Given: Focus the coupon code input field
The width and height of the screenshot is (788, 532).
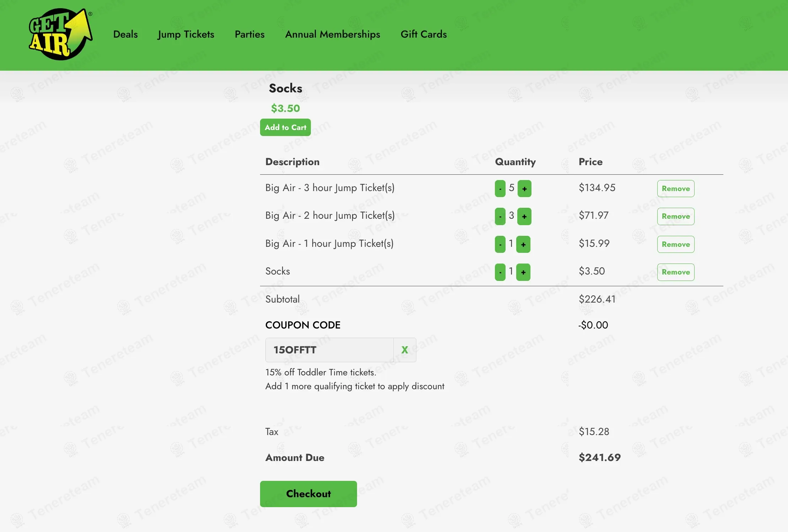Looking at the screenshot, I should click(x=329, y=350).
